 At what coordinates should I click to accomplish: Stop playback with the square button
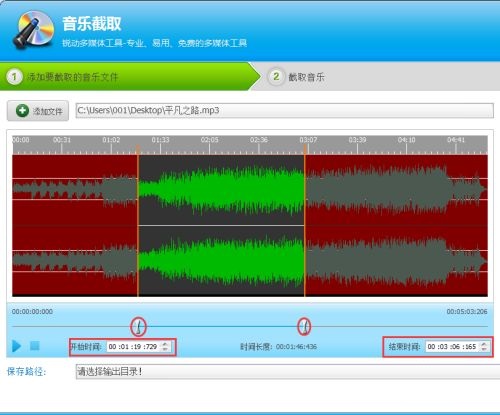[x=35, y=346]
